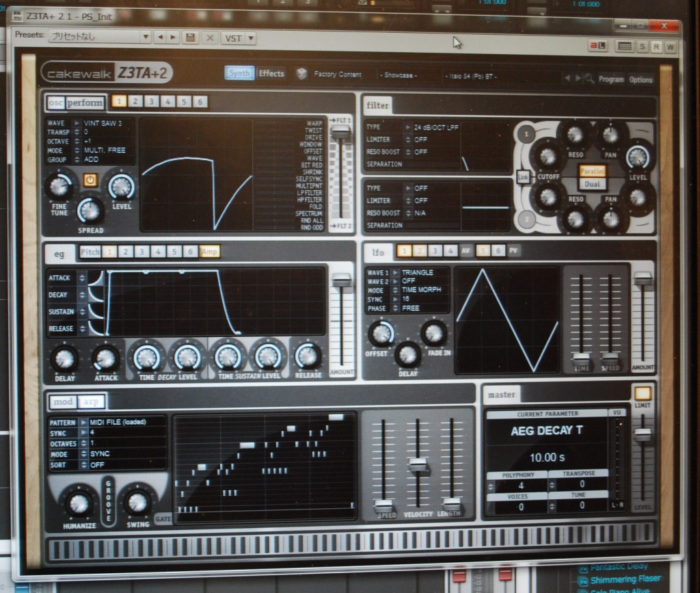
Task: Select filter 1 circle button
Action: pos(526,133)
